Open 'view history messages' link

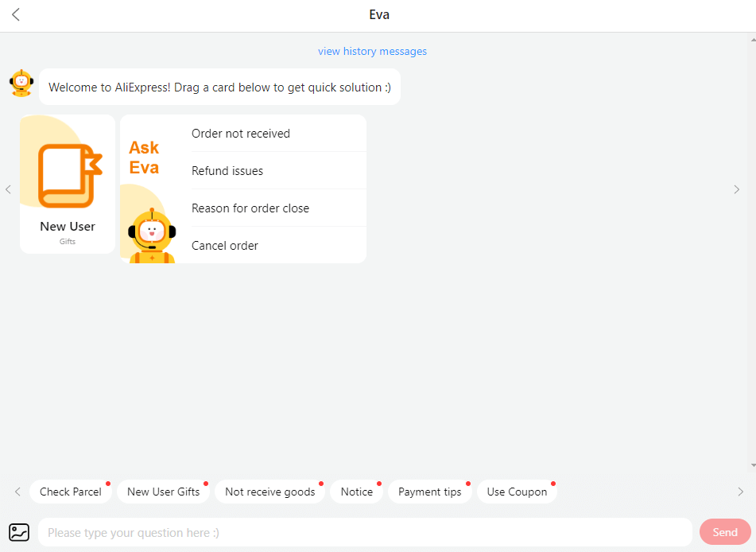point(372,51)
